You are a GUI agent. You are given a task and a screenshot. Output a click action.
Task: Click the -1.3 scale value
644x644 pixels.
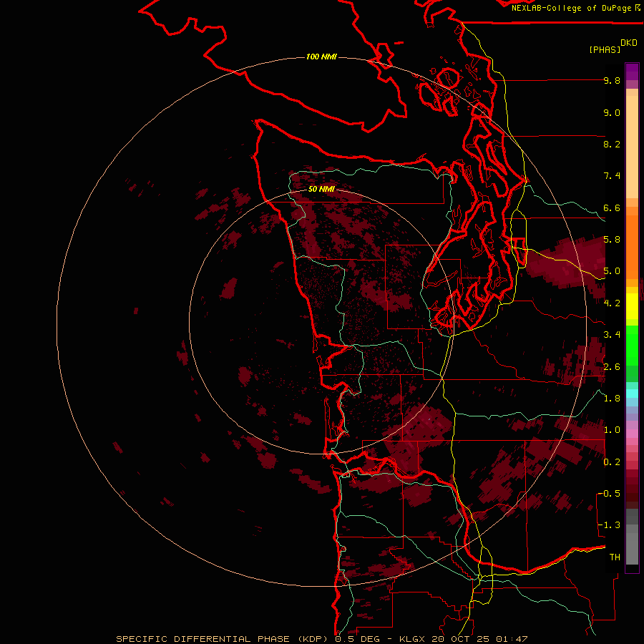[x=609, y=525]
